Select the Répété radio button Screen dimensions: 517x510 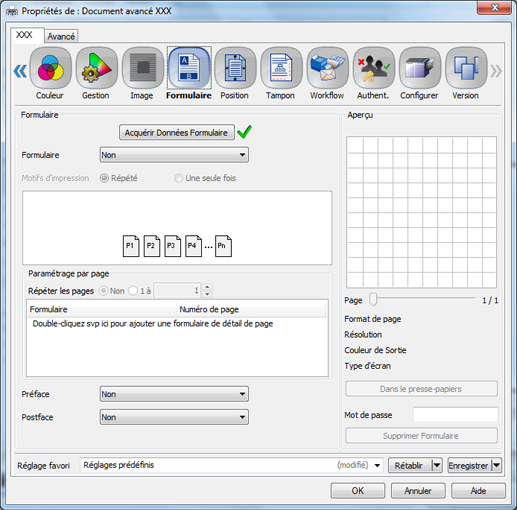(x=104, y=178)
